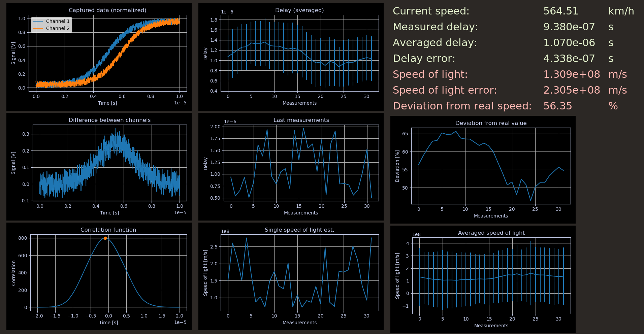Expand the Captured data legend box

tap(51, 25)
